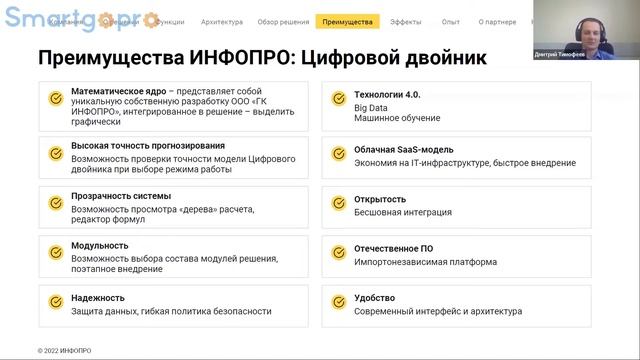Screen dimensions: 640x360
Task: Click the Машинное обучение line
Action: (397, 118)
